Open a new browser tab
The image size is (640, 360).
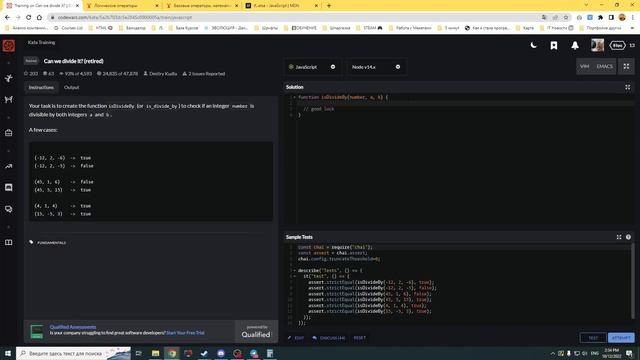point(329,6)
